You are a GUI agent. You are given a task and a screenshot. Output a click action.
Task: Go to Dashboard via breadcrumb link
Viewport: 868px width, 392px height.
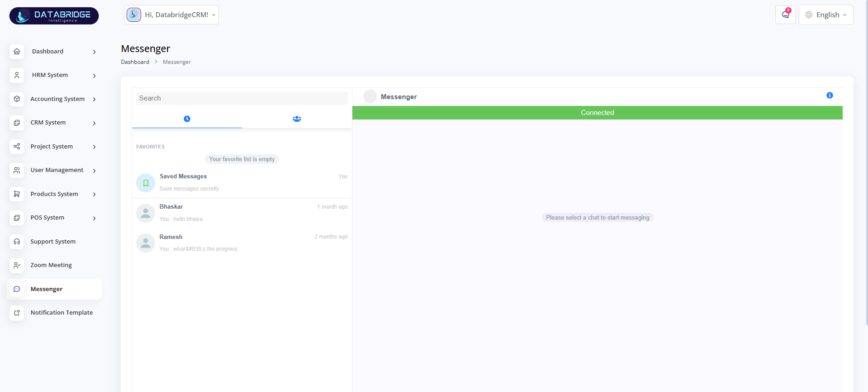coord(135,62)
